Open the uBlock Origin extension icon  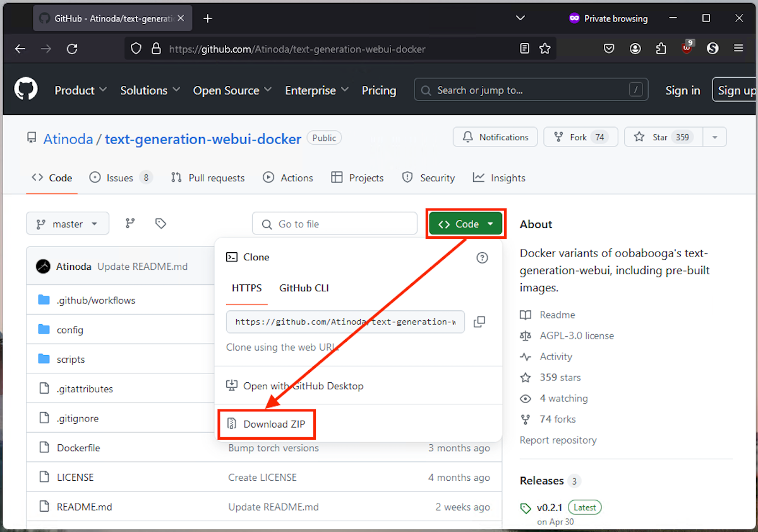pyautogui.click(x=686, y=48)
